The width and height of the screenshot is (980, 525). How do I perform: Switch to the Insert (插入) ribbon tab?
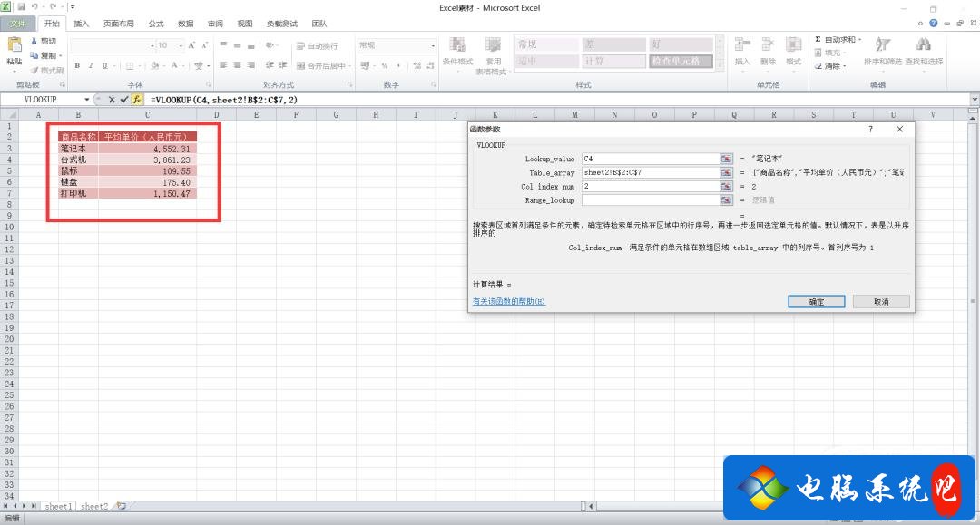tap(82, 24)
